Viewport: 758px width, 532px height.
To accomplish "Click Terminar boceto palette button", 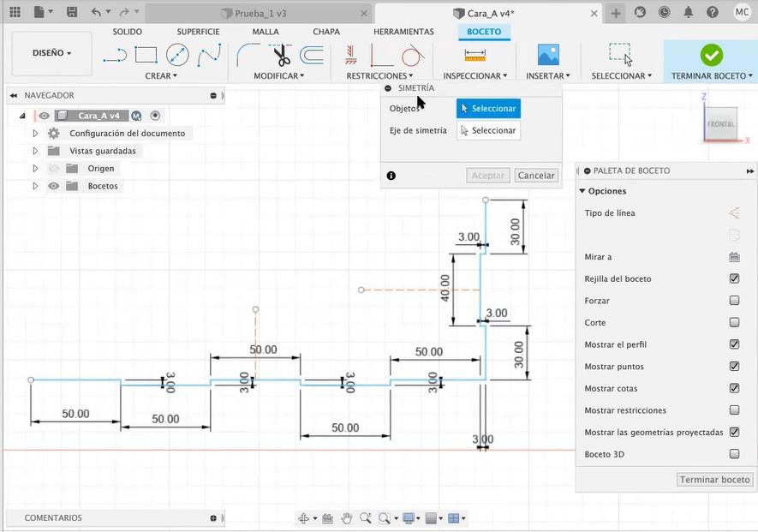I will click(714, 479).
